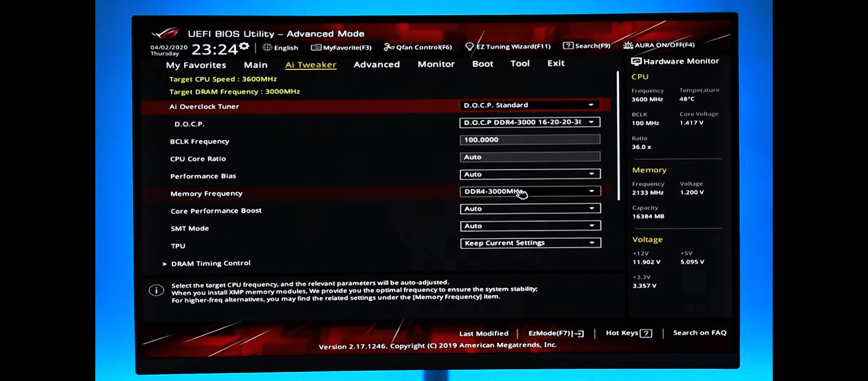Click the CPU Core Ratio label

pyautogui.click(x=198, y=159)
